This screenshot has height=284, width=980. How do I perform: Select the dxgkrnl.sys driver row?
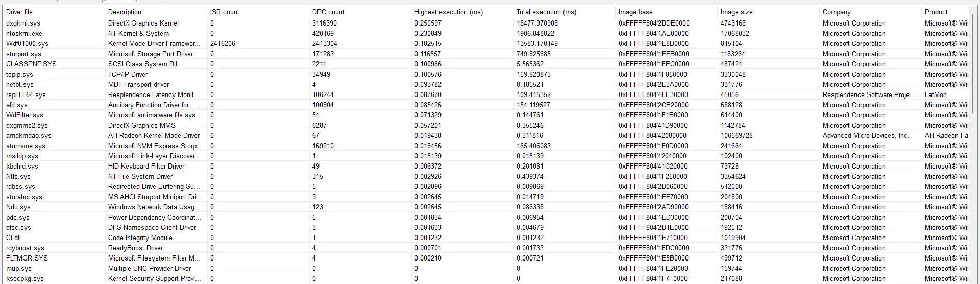486,23
